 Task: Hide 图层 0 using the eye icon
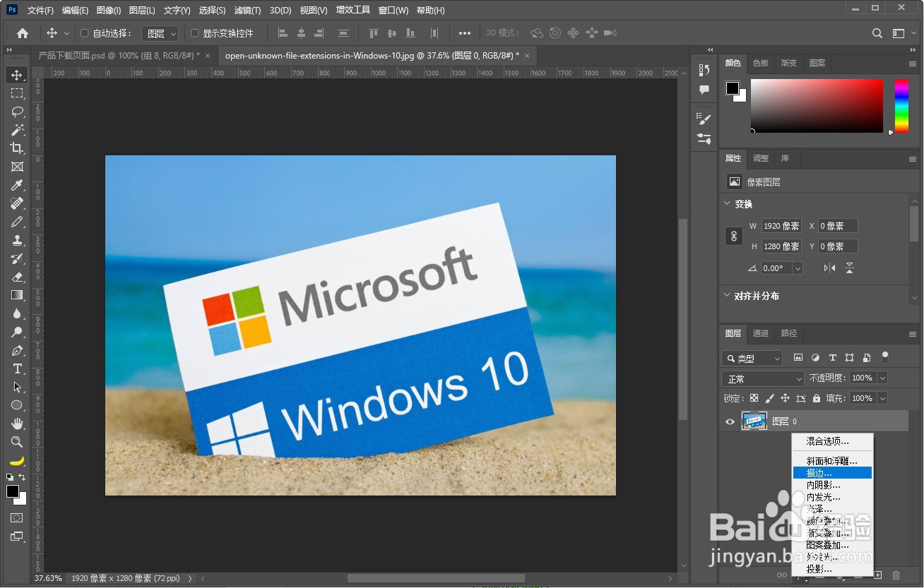point(730,421)
